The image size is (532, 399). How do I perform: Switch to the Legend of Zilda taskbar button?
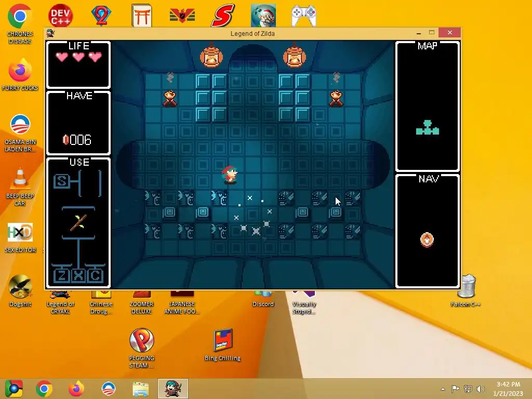[x=173, y=389]
